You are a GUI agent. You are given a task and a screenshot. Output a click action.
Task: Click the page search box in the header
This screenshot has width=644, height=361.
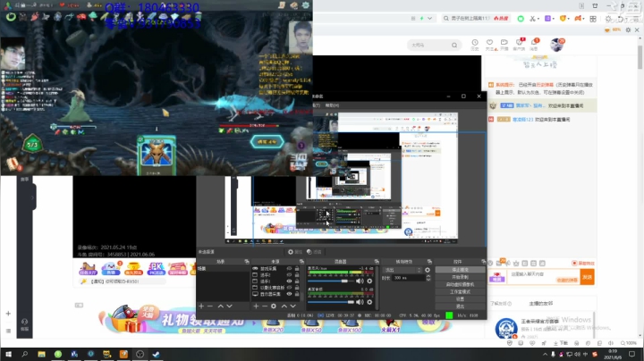click(x=435, y=45)
